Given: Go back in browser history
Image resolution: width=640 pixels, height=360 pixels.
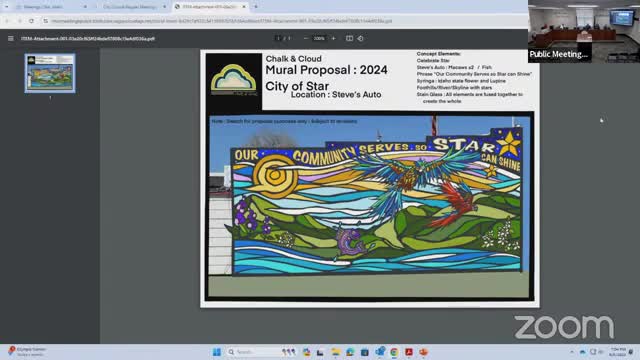Looking at the screenshot, I should 7,21.
